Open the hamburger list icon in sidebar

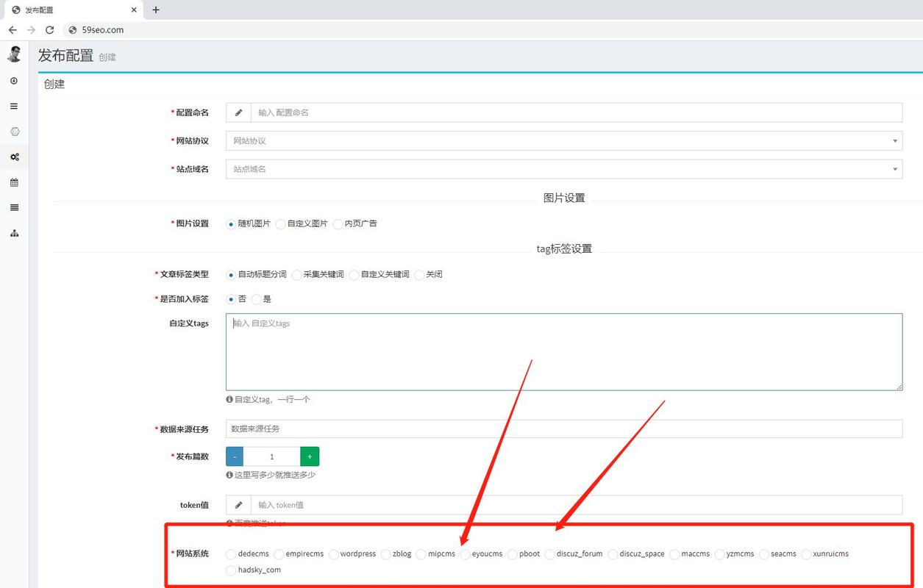13,106
